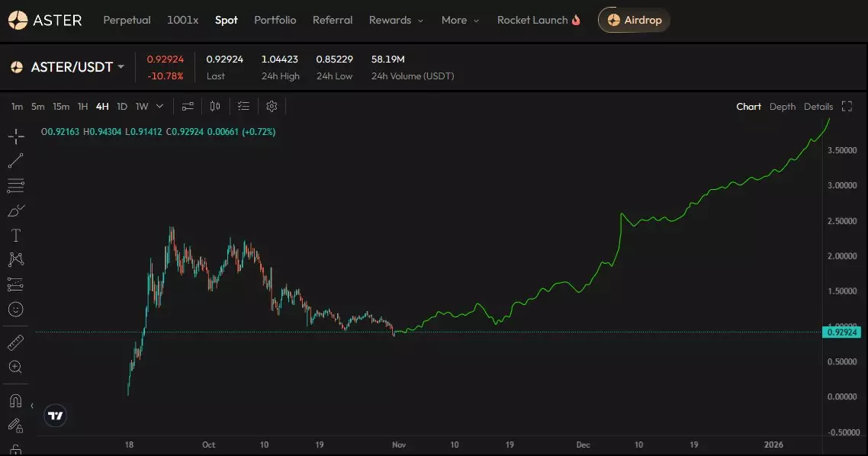This screenshot has height=456, width=868.
Task: Select the Text annotation tool
Action: (15, 235)
